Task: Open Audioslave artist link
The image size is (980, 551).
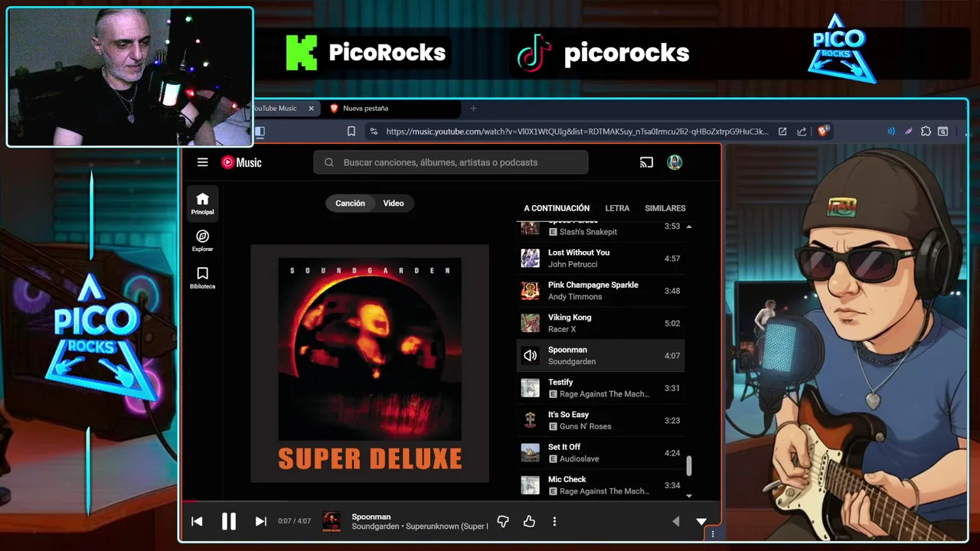Action: click(x=579, y=459)
